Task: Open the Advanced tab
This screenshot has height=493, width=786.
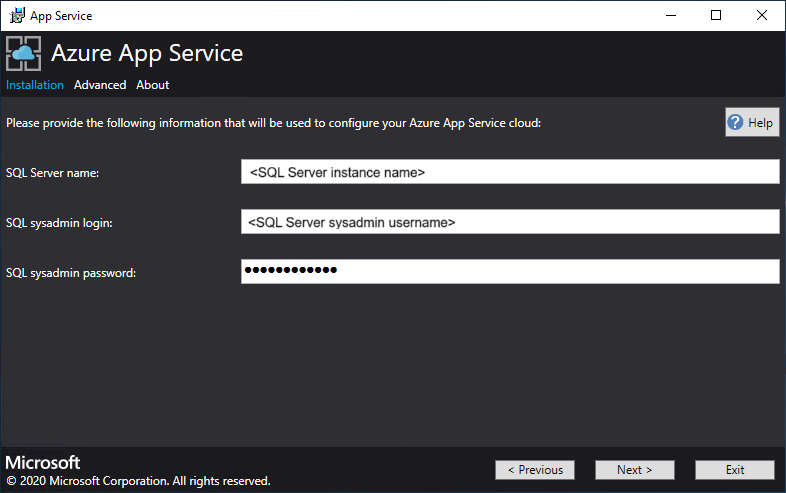Action: pyautogui.click(x=100, y=85)
